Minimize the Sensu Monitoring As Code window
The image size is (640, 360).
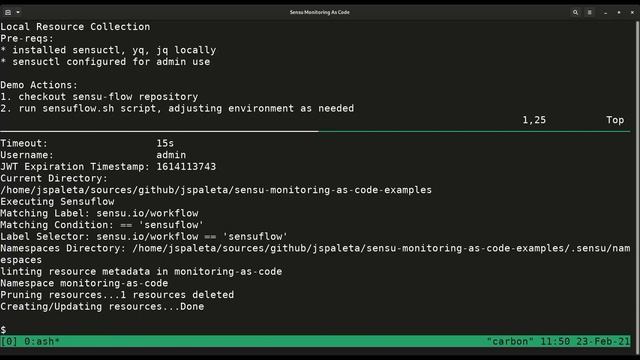pos(605,12)
